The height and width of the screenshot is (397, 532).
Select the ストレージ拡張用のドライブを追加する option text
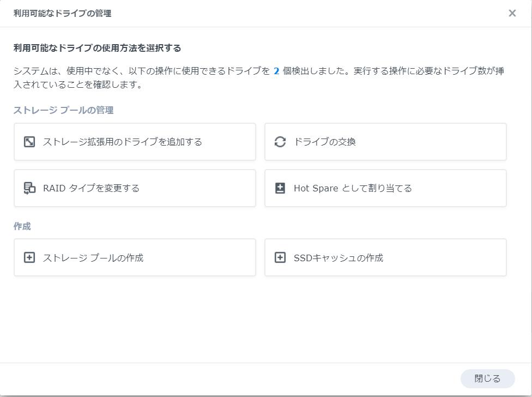point(122,142)
